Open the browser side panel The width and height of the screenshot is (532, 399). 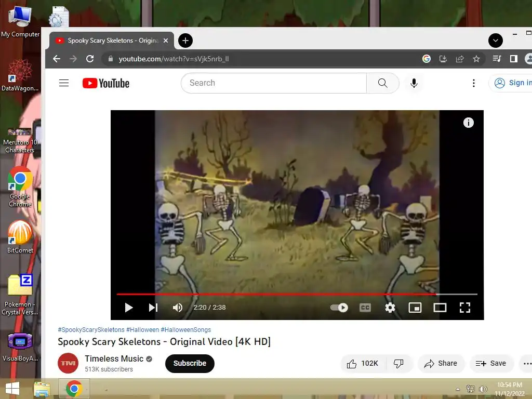coord(514,59)
